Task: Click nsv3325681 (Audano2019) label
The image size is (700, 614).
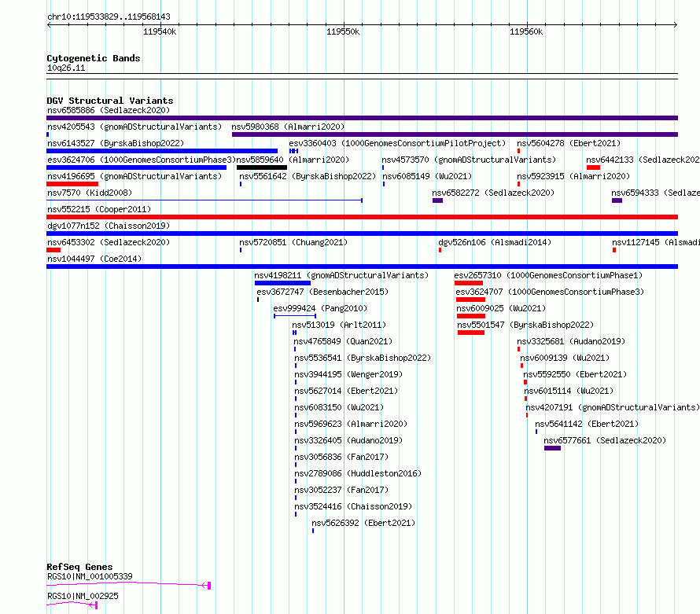Action: (x=571, y=341)
